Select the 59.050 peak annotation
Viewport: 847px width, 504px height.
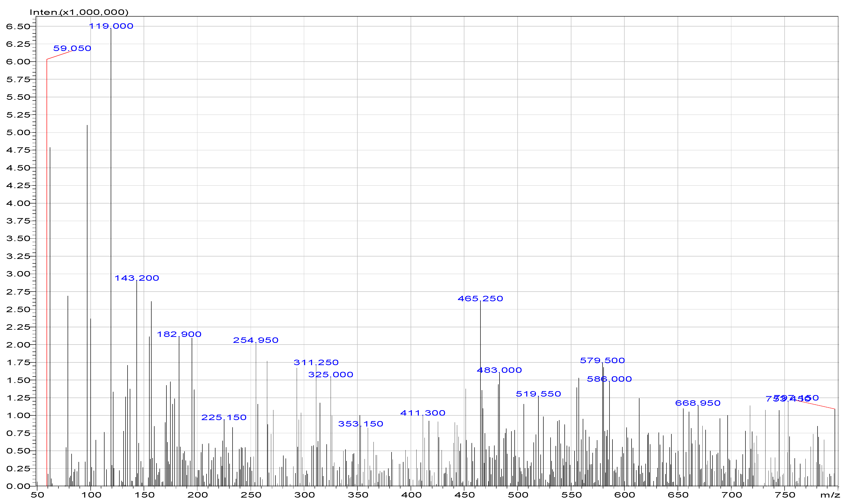72,48
